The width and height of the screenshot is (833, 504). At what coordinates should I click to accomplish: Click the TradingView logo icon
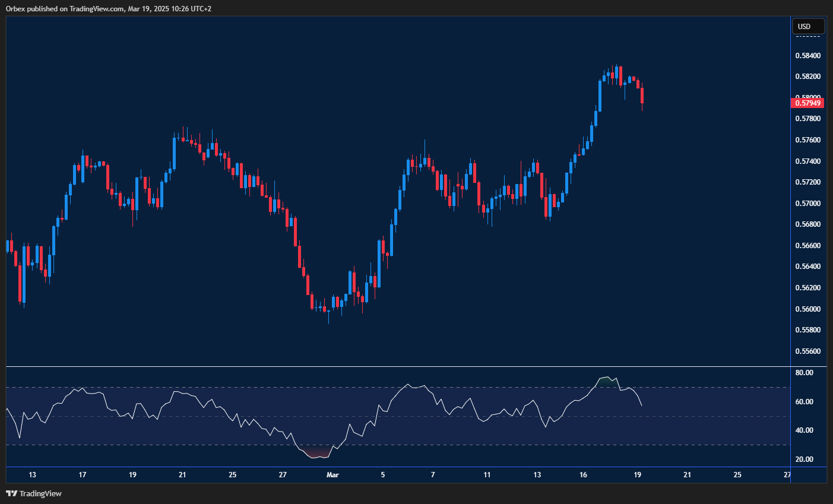tap(12, 493)
